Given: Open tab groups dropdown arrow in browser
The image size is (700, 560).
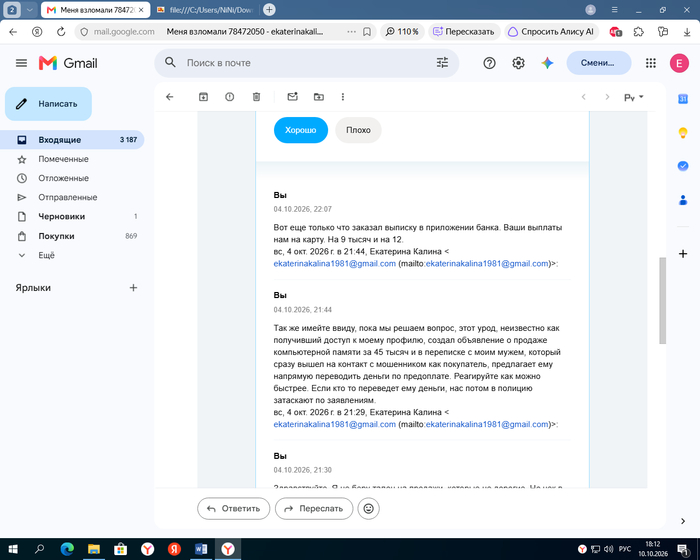Looking at the screenshot, I should [x=29, y=9].
